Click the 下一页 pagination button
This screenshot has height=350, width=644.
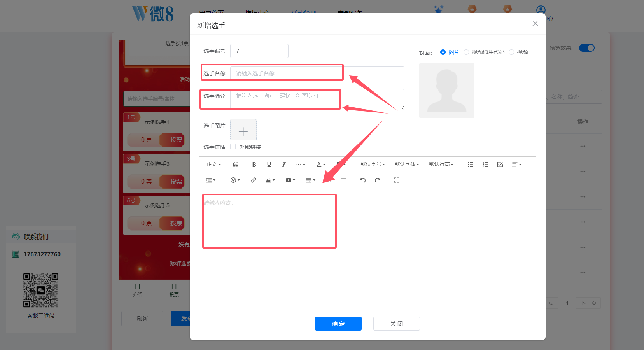(x=588, y=303)
